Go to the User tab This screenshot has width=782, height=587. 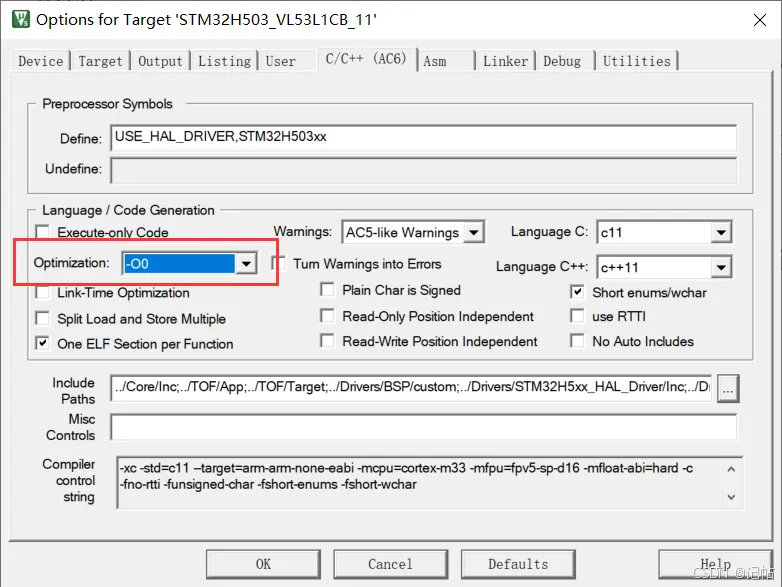pos(280,61)
